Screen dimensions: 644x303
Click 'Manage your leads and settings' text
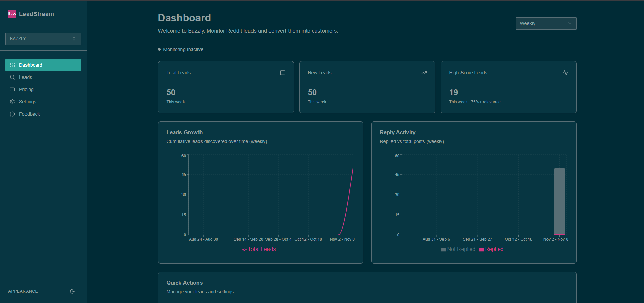tap(200, 292)
